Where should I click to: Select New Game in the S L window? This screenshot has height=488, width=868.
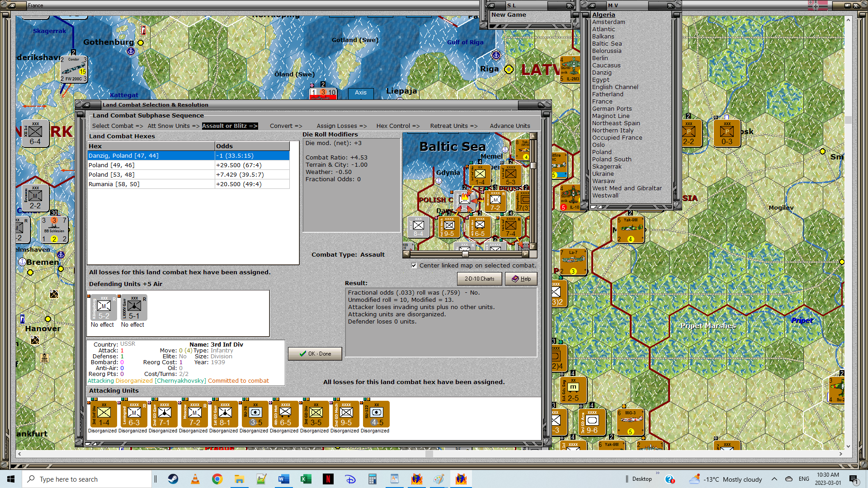pos(509,15)
